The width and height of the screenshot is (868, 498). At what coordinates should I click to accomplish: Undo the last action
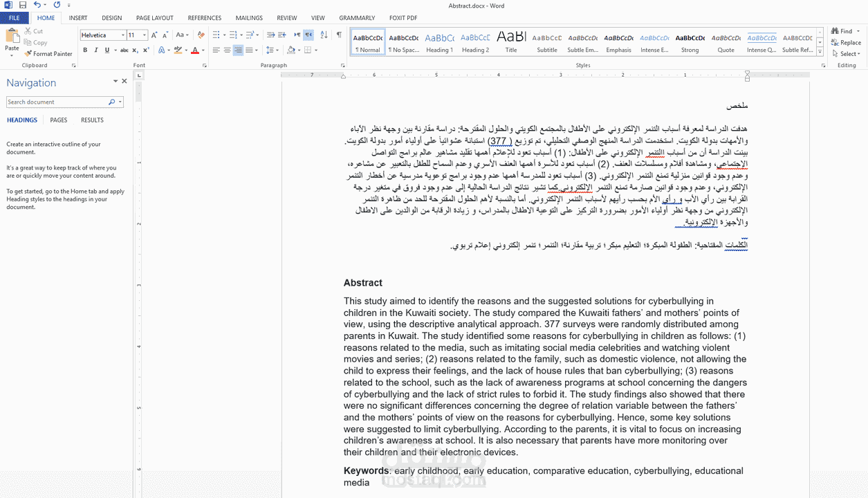[x=37, y=6]
